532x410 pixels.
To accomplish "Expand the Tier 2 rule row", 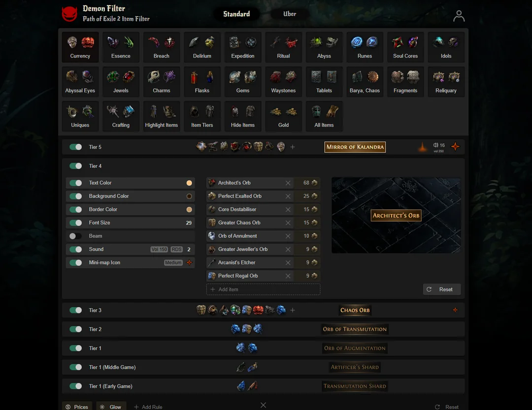I will click(x=263, y=329).
